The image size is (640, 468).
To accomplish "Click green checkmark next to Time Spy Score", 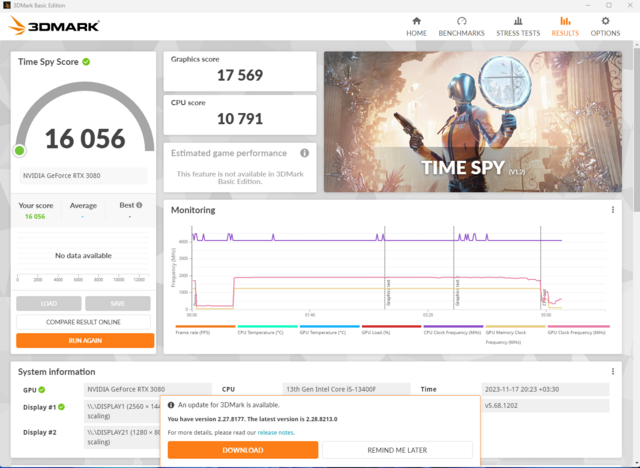I will click(86, 62).
